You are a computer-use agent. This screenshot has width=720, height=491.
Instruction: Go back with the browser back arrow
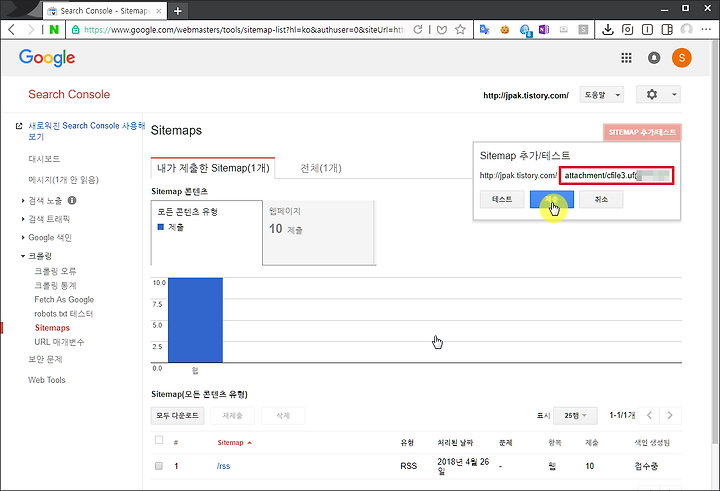point(12,30)
